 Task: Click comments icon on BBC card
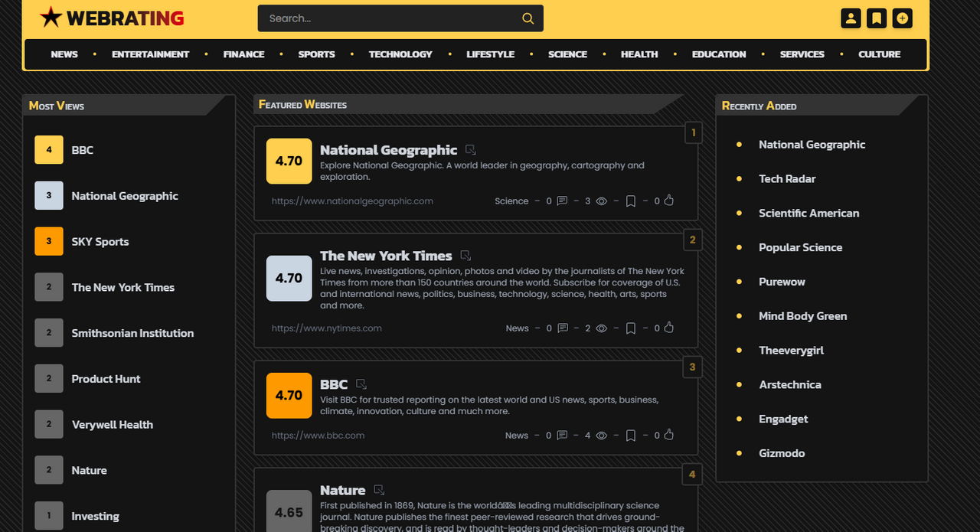tap(562, 436)
